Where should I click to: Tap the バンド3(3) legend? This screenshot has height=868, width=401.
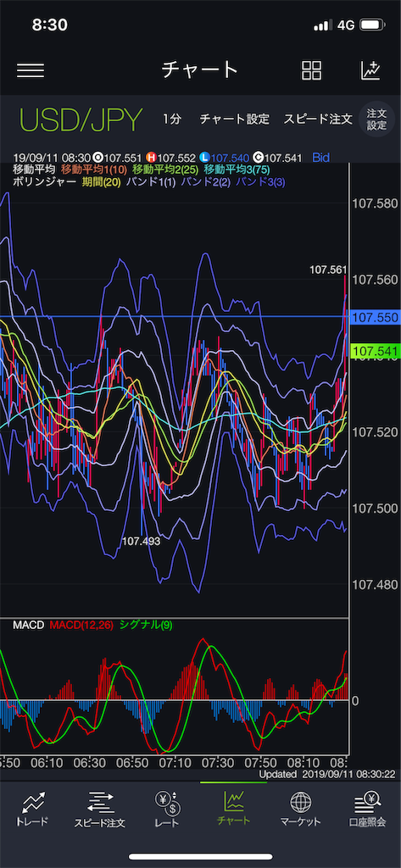pyautogui.click(x=260, y=181)
